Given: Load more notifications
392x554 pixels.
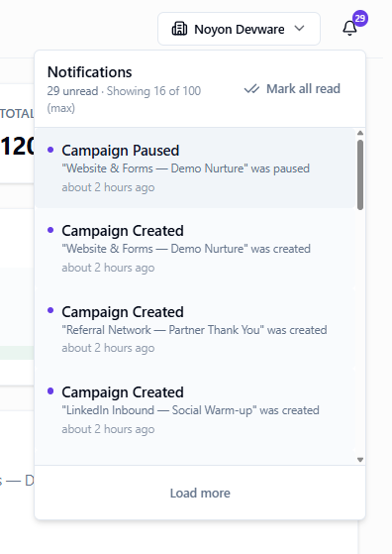Looking at the screenshot, I should 200,493.
